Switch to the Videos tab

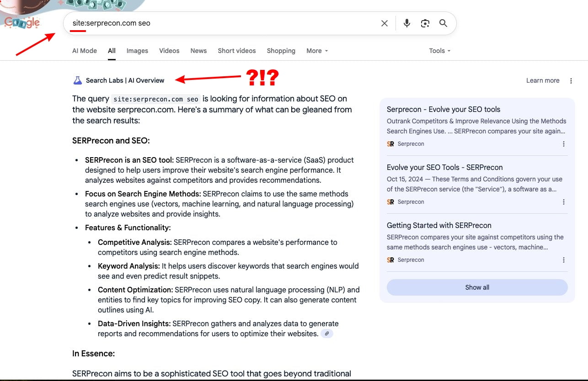click(x=169, y=51)
